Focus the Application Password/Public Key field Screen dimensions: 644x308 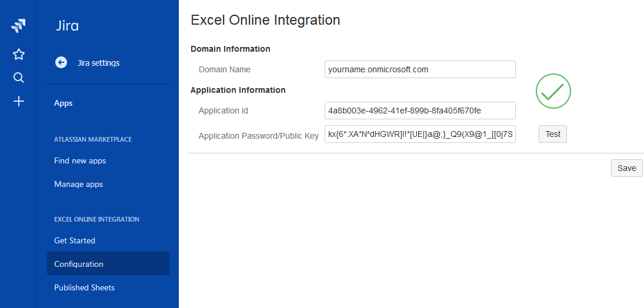point(419,135)
